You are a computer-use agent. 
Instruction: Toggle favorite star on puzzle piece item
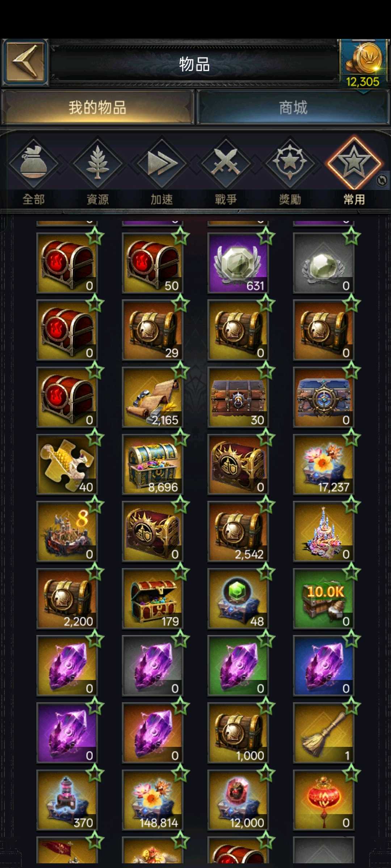click(x=95, y=438)
